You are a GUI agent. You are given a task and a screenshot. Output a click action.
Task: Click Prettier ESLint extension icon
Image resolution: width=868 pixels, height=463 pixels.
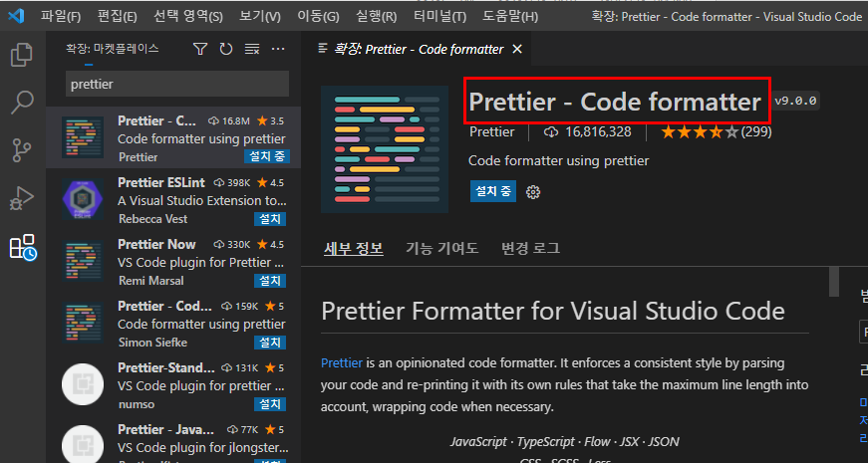pos(83,200)
